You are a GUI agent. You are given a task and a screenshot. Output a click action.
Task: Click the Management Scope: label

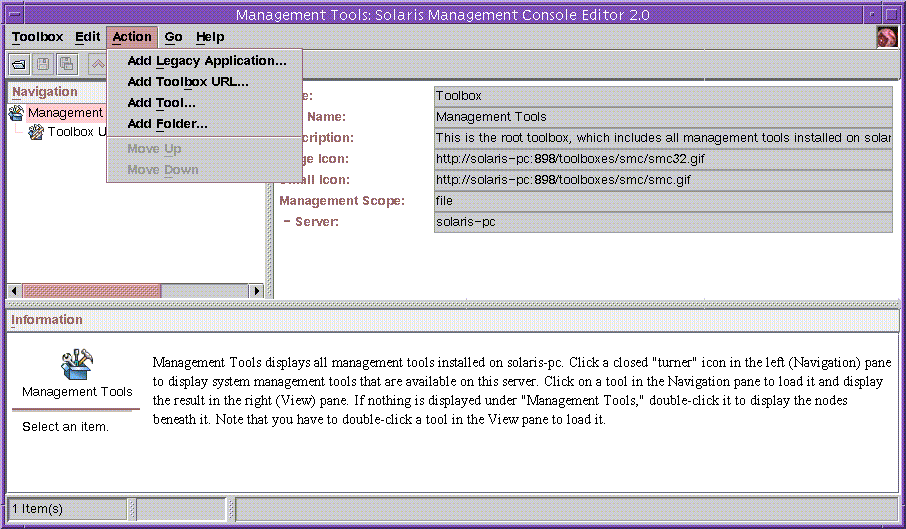click(342, 201)
